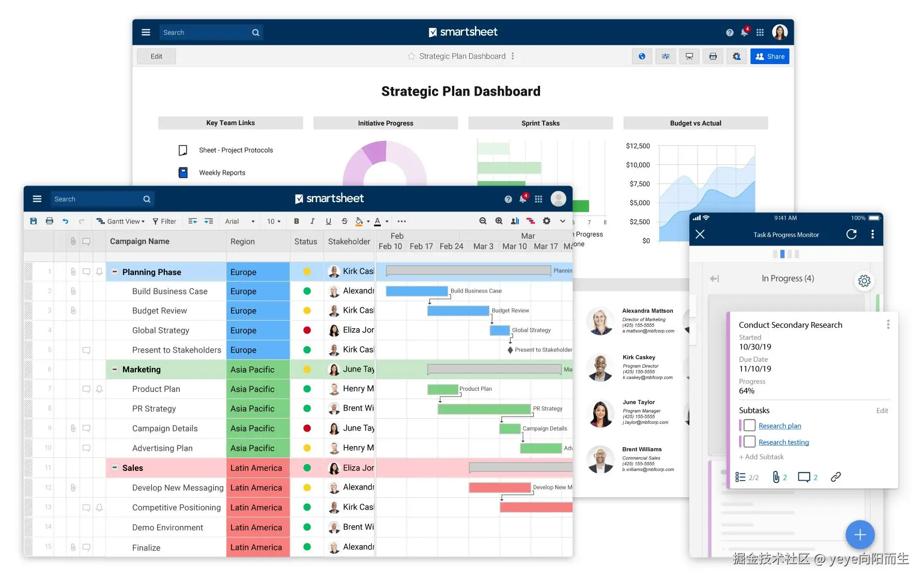The width and height of the screenshot is (924, 581).
Task: Open the Gantt View dropdown
Action: point(121,221)
